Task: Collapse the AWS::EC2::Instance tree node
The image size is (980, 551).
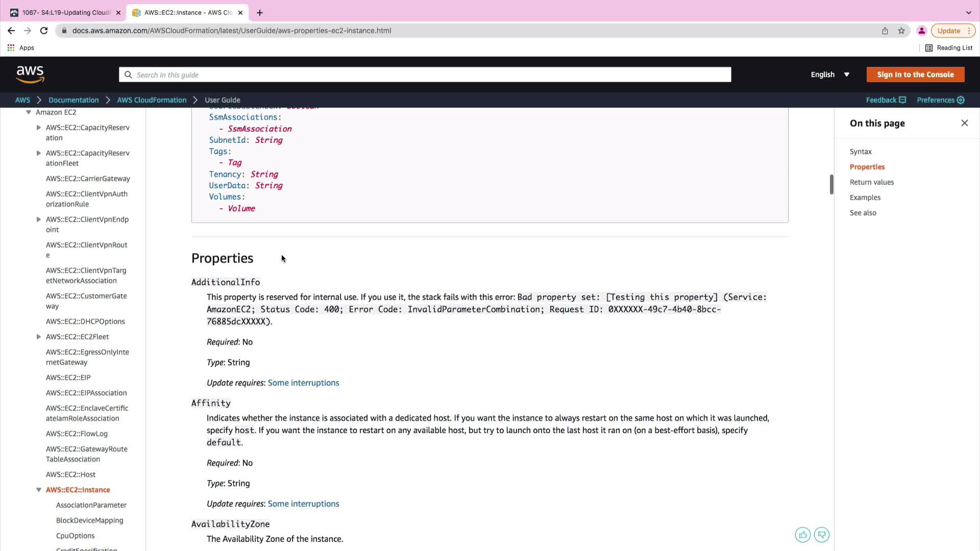Action: click(38, 490)
